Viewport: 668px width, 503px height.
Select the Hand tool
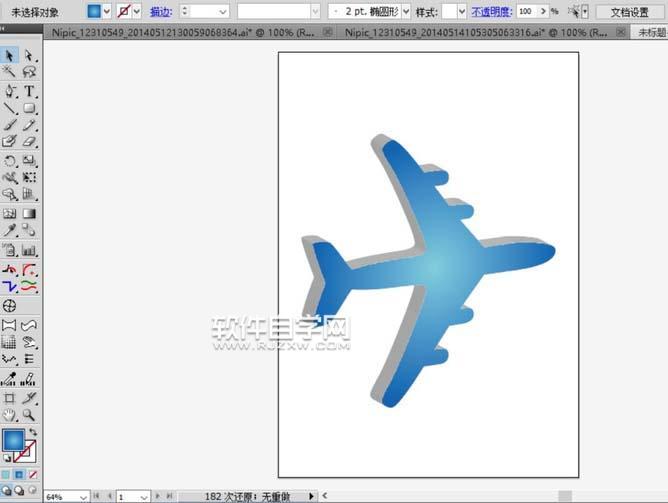(x=9, y=415)
